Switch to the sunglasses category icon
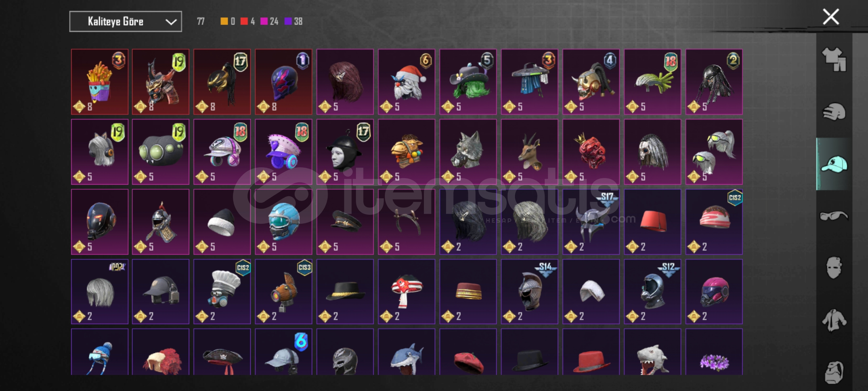 [834, 216]
